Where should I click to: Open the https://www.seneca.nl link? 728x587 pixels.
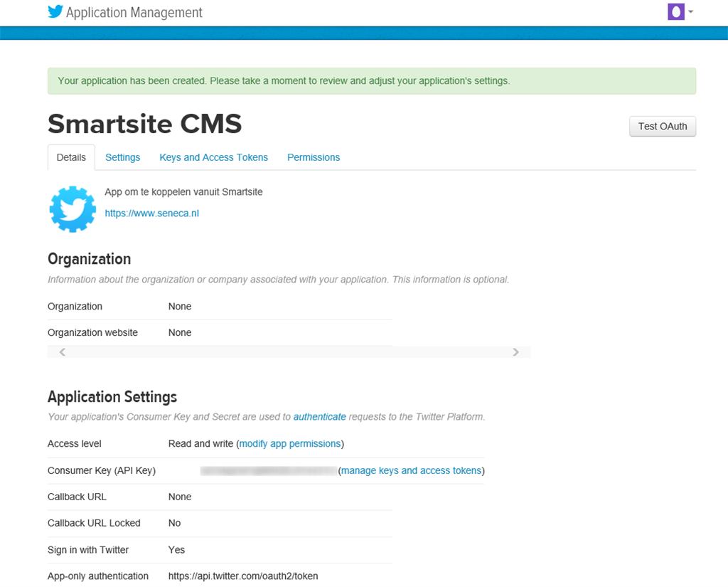point(152,213)
